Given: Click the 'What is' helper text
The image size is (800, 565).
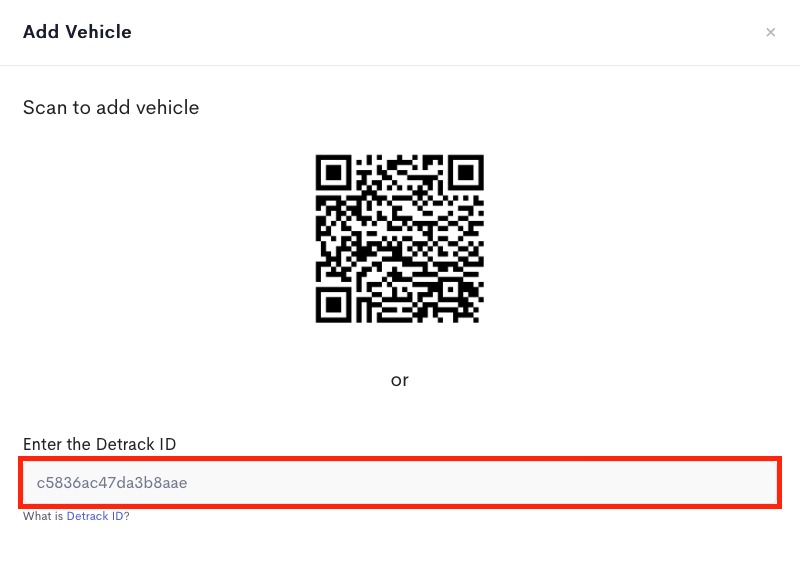Looking at the screenshot, I should click(x=43, y=516).
